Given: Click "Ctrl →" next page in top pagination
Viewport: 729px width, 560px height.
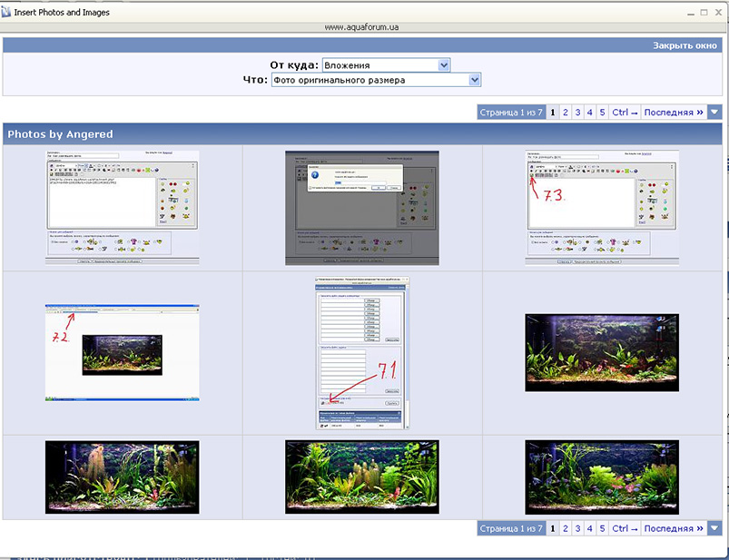Looking at the screenshot, I should (x=625, y=113).
